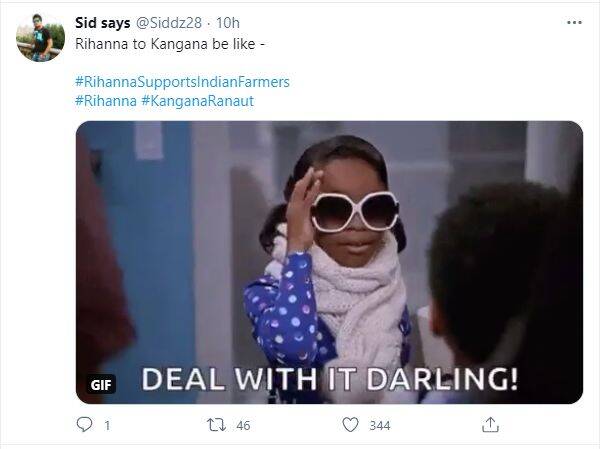View the 46 retweets count
Image resolution: width=603 pixels, height=449 pixels.
(x=243, y=426)
